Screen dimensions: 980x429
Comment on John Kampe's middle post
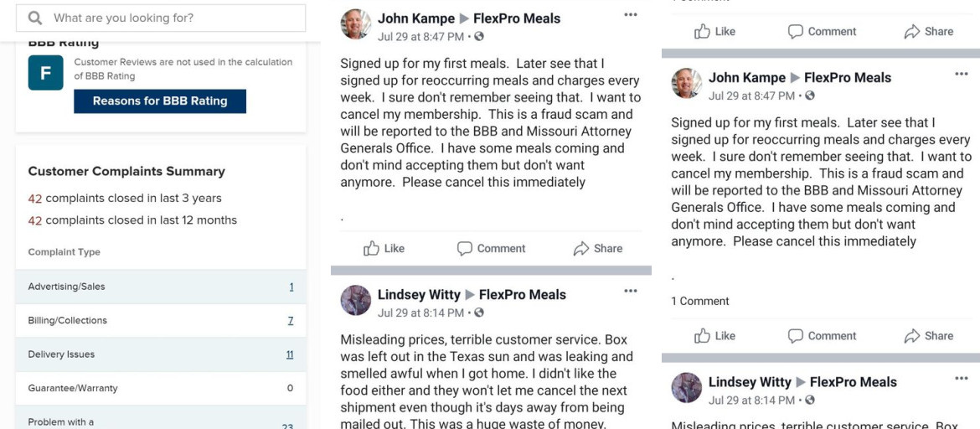coord(491,248)
